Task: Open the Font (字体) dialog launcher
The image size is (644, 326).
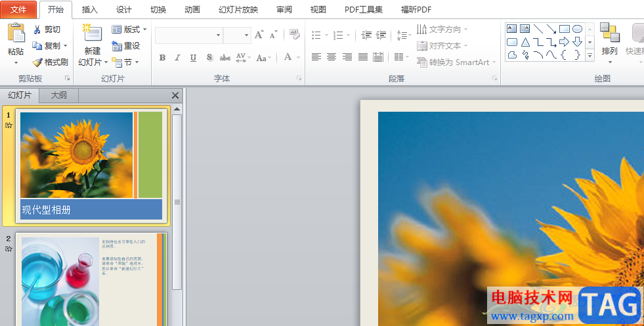Action: 299,78
